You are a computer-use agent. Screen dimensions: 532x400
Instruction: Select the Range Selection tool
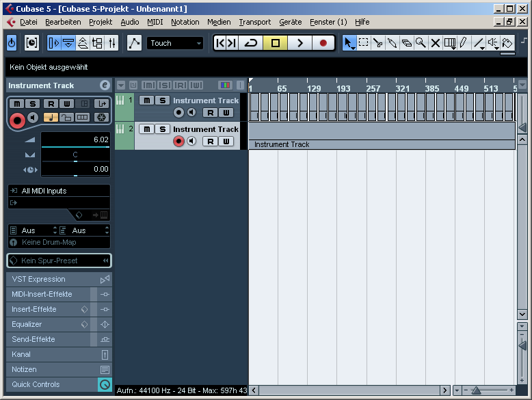363,43
